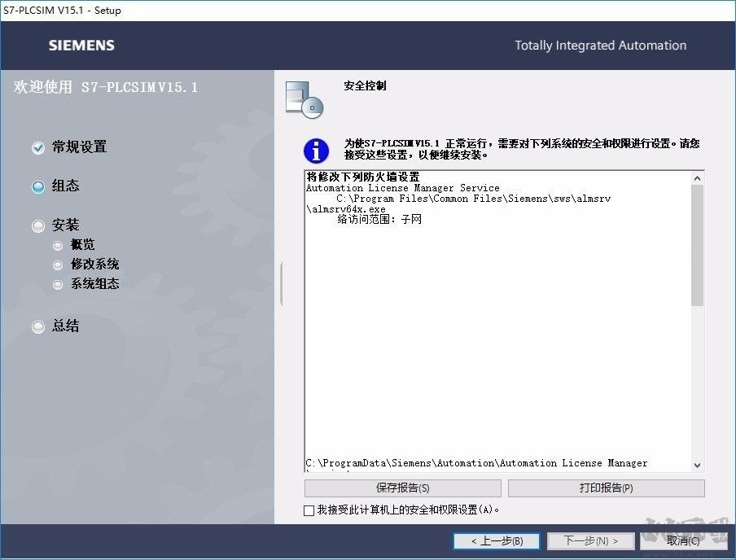Click the Automation License Manager Service line
736x560 pixels.
[x=403, y=188]
